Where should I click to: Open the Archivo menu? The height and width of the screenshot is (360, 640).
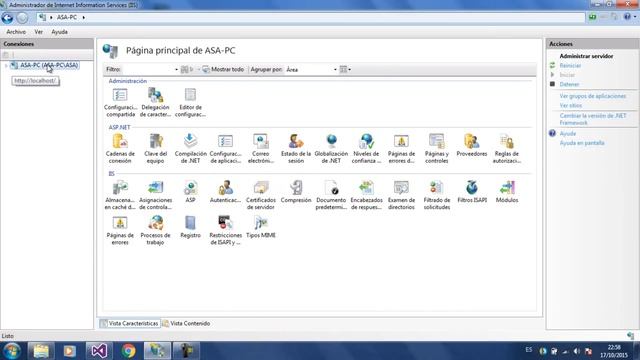[16, 32]
